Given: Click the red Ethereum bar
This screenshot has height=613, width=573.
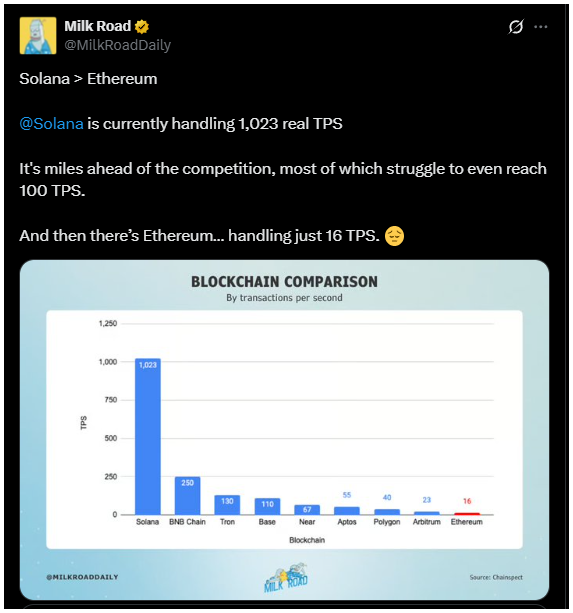Looking at the screenshot, I should point(467,514).
